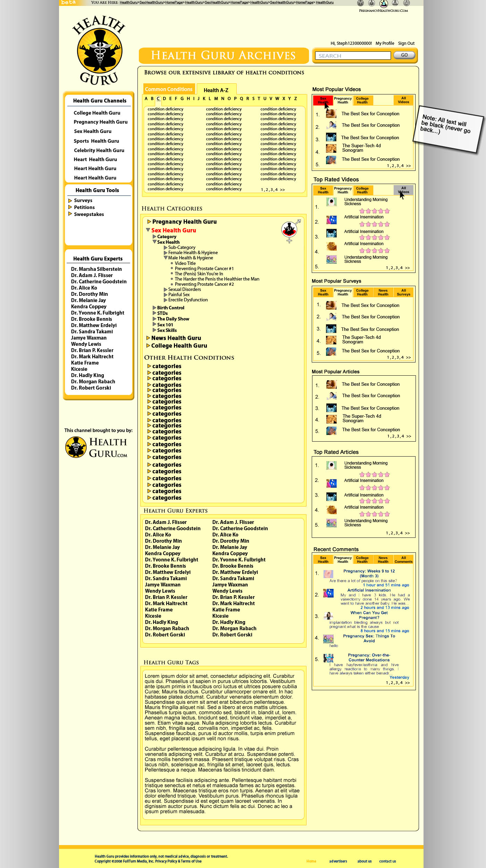This screenshot has width=486, height=868.
Task: Expand Sweepstakes under Health Guru Tools
Action: pos(70,214)
